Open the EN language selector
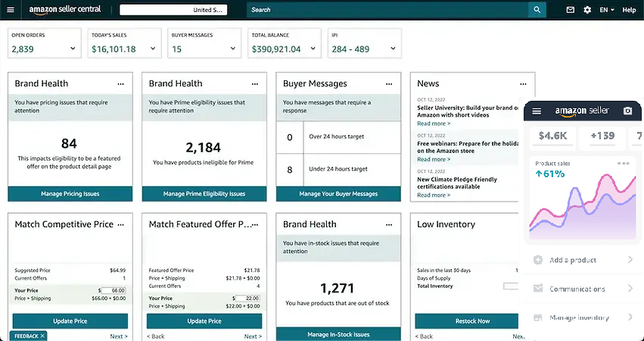Image resolution: width=644 pixels, height=341 pixels. click(607, 10)
